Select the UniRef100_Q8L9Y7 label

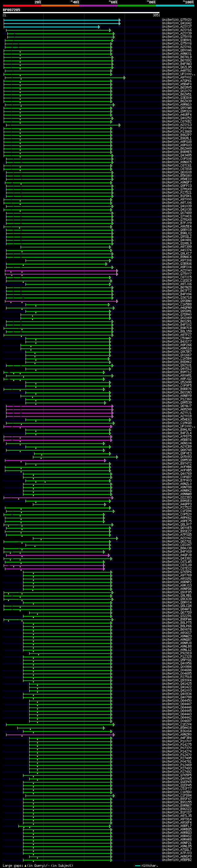point(177,525)
